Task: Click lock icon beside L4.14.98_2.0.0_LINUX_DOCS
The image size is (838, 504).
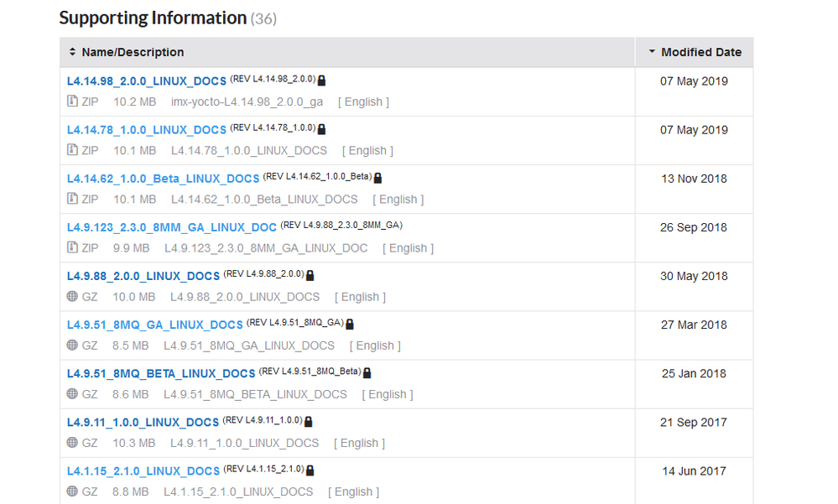Action: point(322,81)
